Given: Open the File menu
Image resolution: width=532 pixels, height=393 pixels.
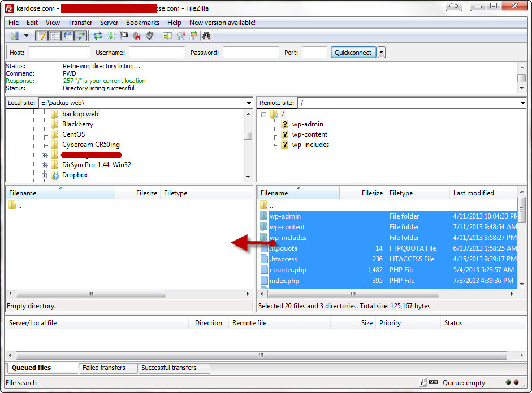Looking at the screenshot, I should pos(14,23).
